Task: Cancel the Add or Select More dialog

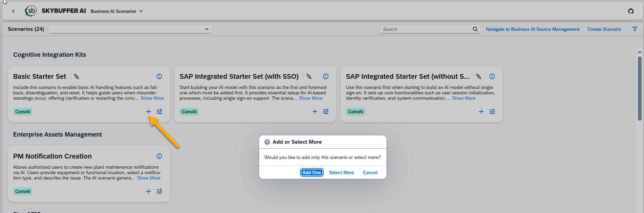Action: pyautogui.click(x=370, y=172)
